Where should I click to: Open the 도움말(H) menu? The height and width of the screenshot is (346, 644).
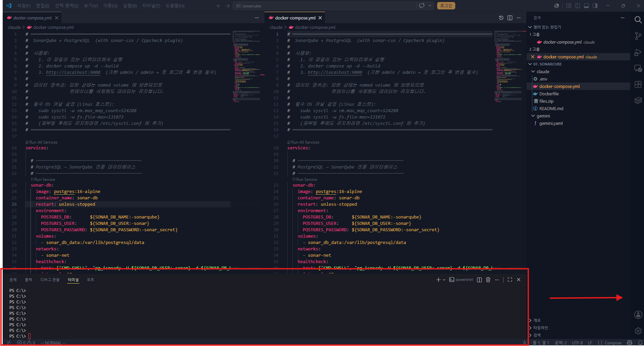[x=175, y=6]
